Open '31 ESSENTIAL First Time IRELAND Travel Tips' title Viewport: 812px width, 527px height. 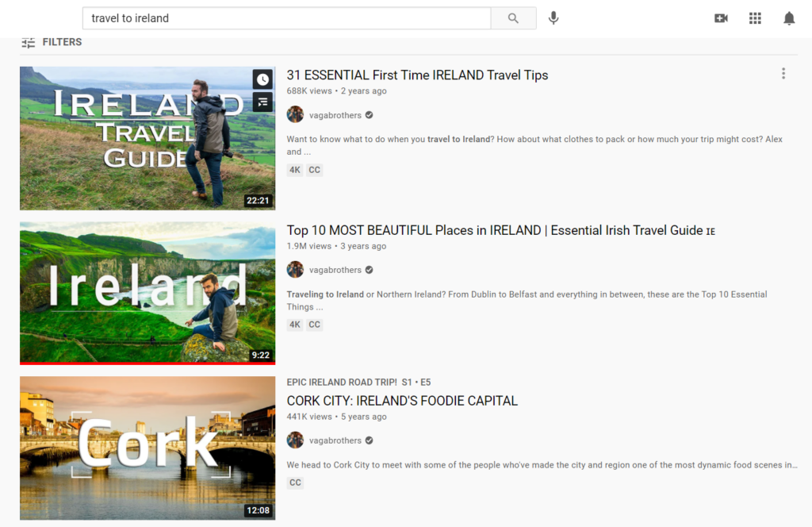(417, 75)
